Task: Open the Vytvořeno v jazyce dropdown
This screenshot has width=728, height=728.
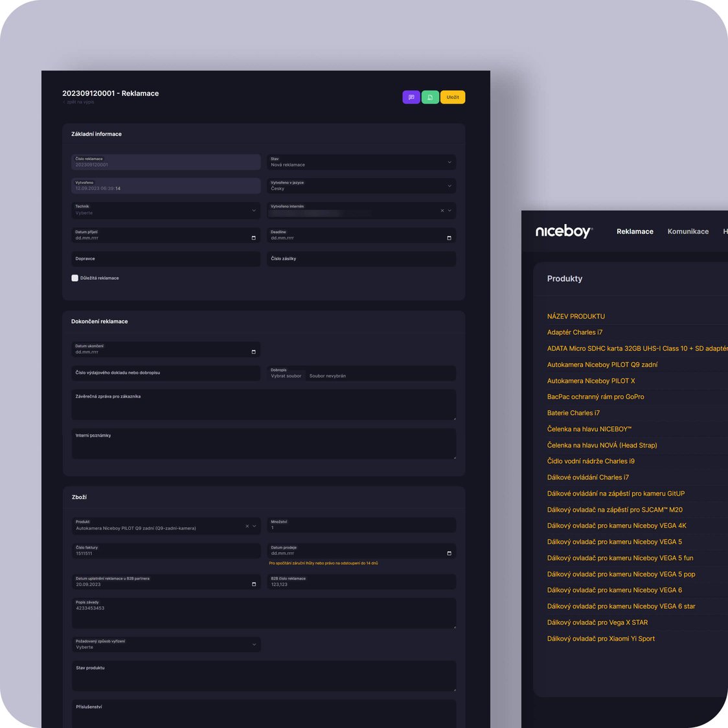Action: (449, 186)
